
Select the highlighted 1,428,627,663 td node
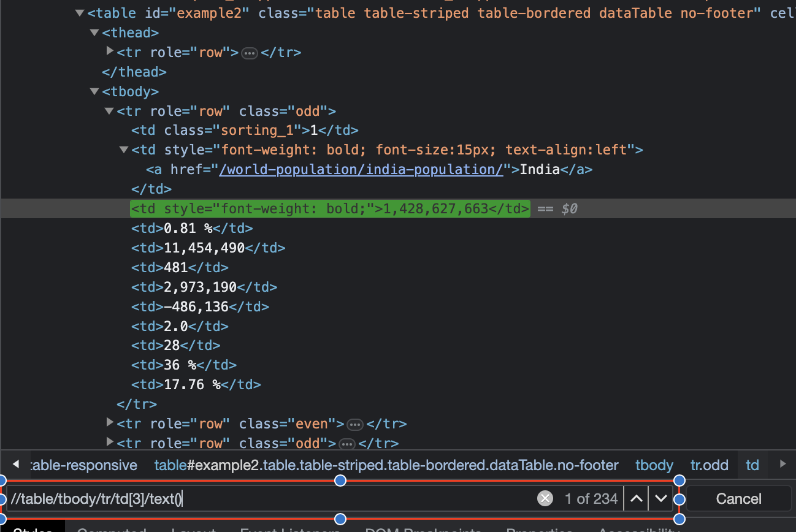tap(330, 209)
